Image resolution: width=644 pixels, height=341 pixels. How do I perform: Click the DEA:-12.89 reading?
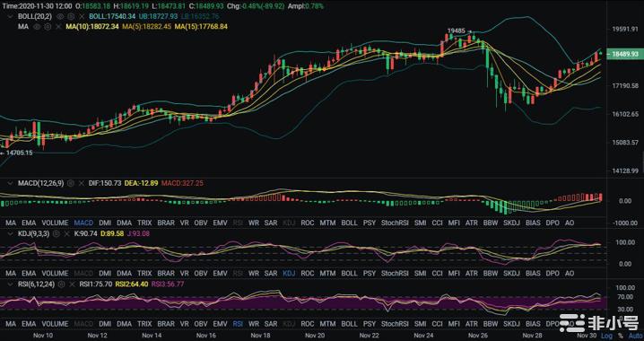coord(142,183)
